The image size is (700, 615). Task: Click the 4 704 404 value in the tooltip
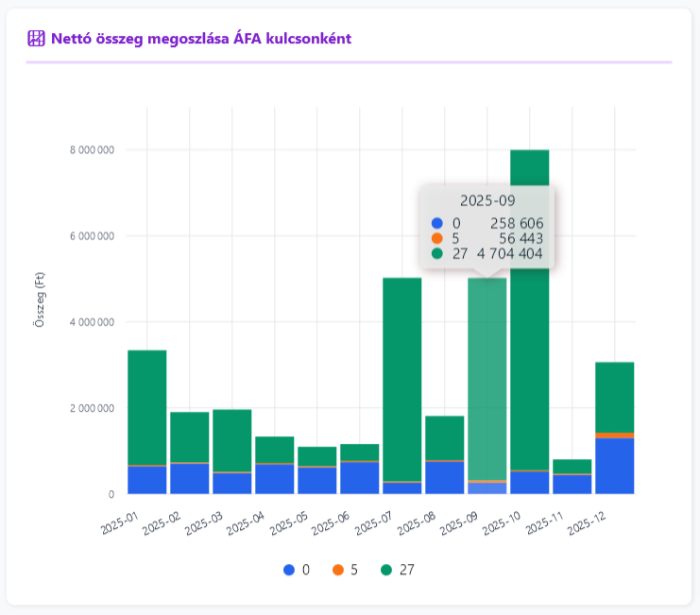click(509, 253)
